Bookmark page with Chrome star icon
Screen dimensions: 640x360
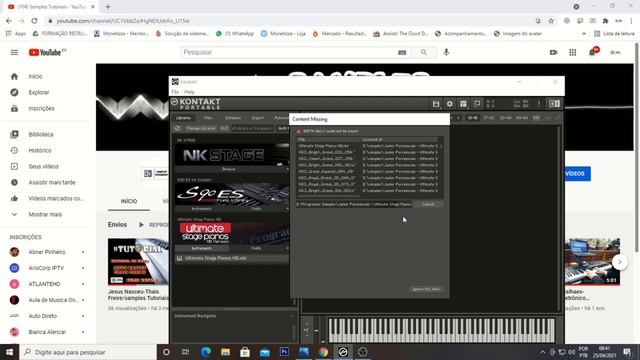coord(551,21)
